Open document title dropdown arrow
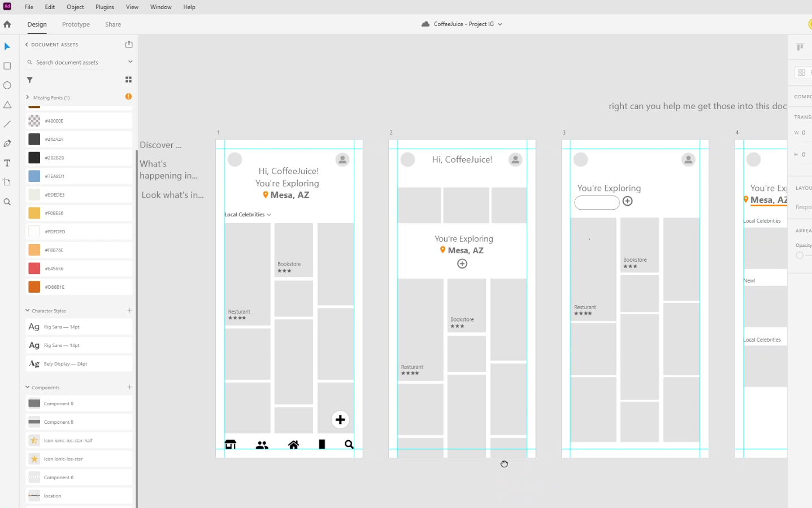The height and width of the screenshot is (508, 812). (x=500, y=24)
